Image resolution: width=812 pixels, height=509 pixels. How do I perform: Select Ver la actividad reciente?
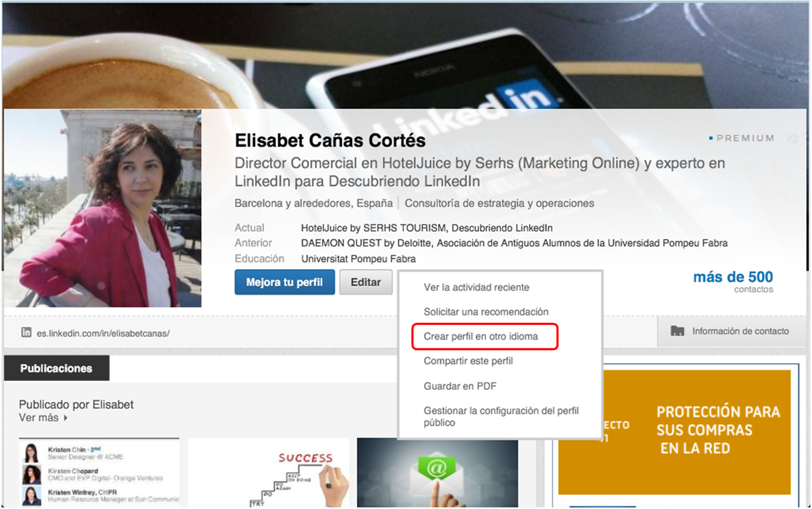(476, 287)
